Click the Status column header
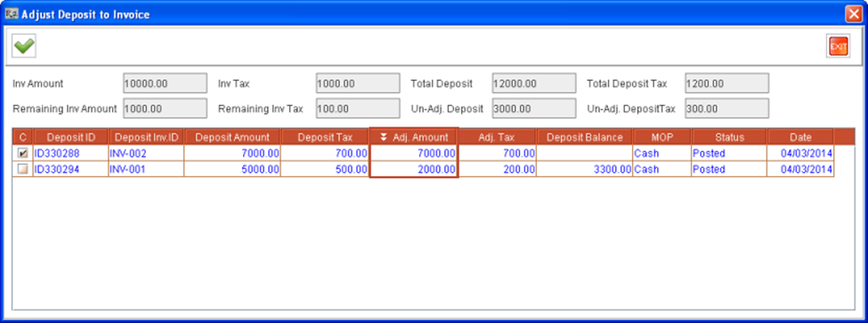Image resolution: width=868 pixels, height=323 pixels. point(729,137)
